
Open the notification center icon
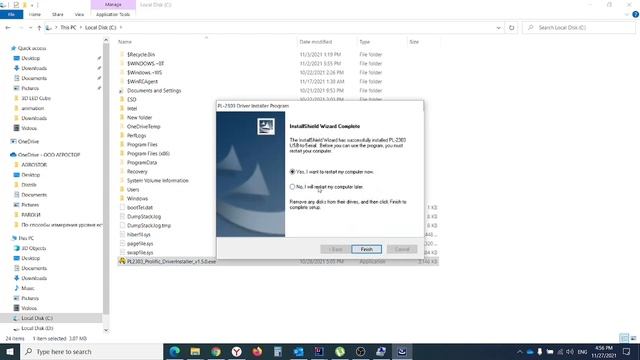[x=627, y=351]
